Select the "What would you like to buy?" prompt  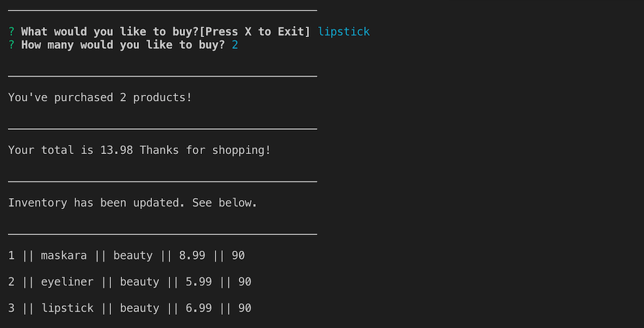point(110,32)
